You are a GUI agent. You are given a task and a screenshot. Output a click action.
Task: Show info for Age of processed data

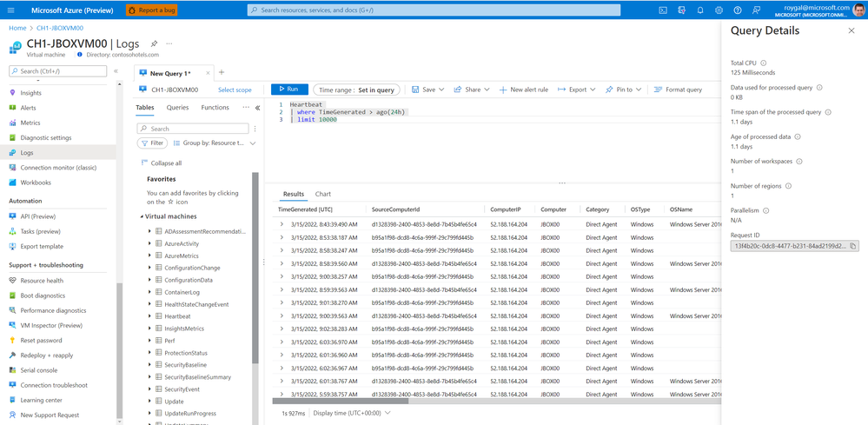tap(798, 136)
